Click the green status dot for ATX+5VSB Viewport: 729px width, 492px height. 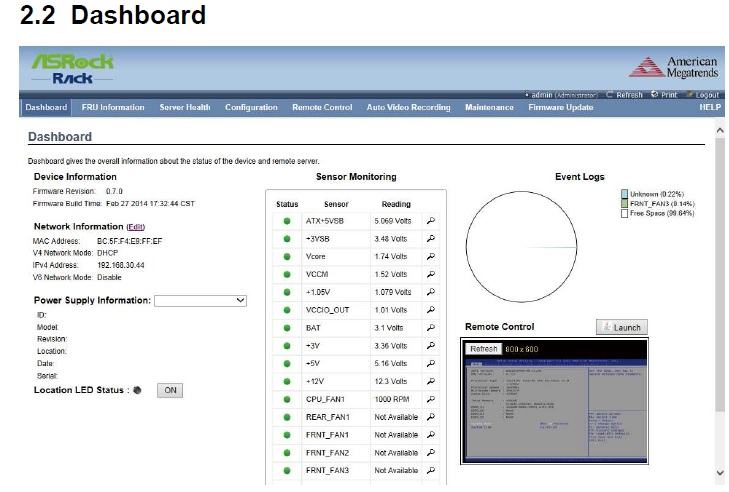coord(287,221)
